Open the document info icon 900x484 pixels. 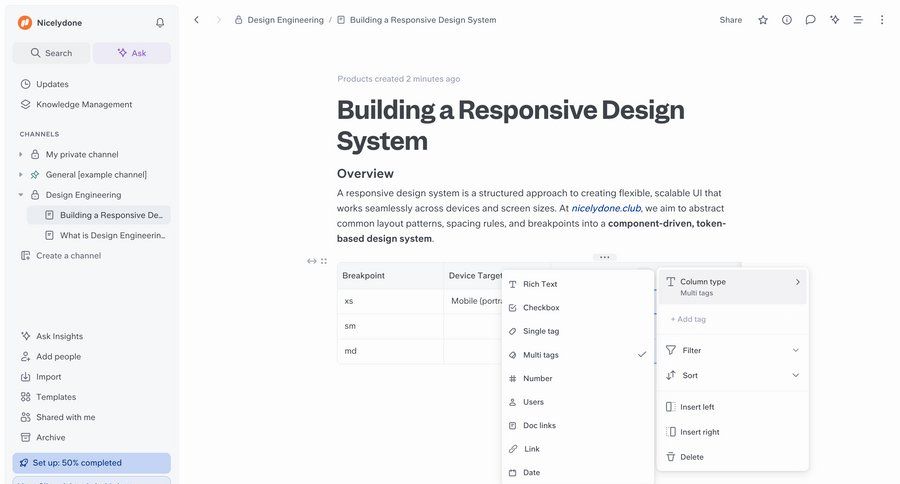click(x=787, y=20)
